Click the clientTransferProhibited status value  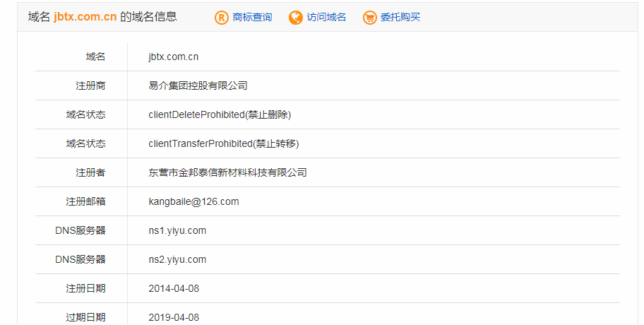[x=224, y=143]
